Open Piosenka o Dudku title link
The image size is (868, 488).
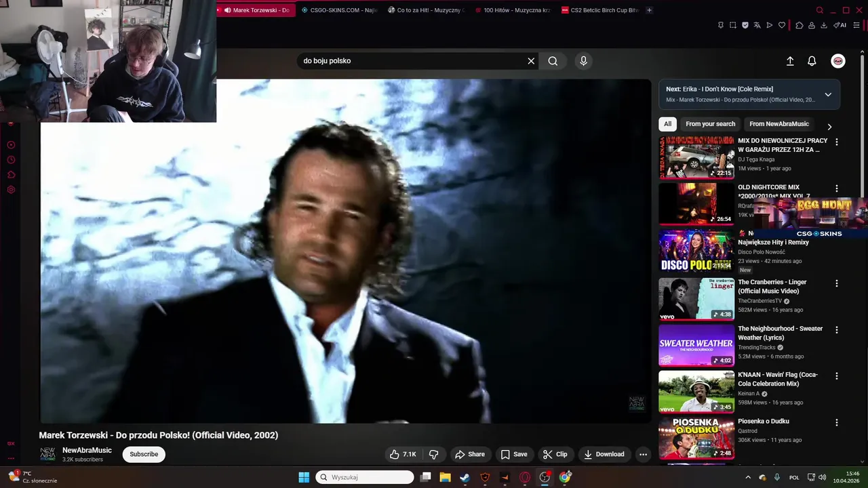[763, 422]
